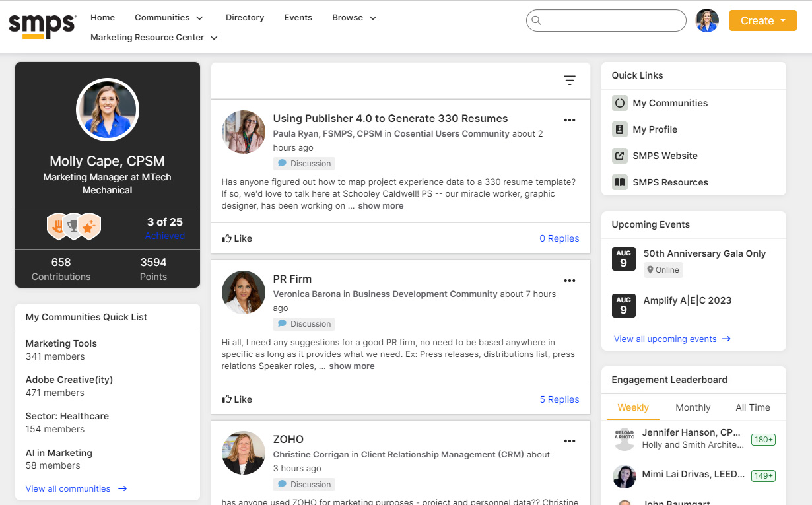The height and width of the screenshot is (505, 812).
Task: Click the 3 of 25 Achieved badges link
Action: (x=164, y=228)
